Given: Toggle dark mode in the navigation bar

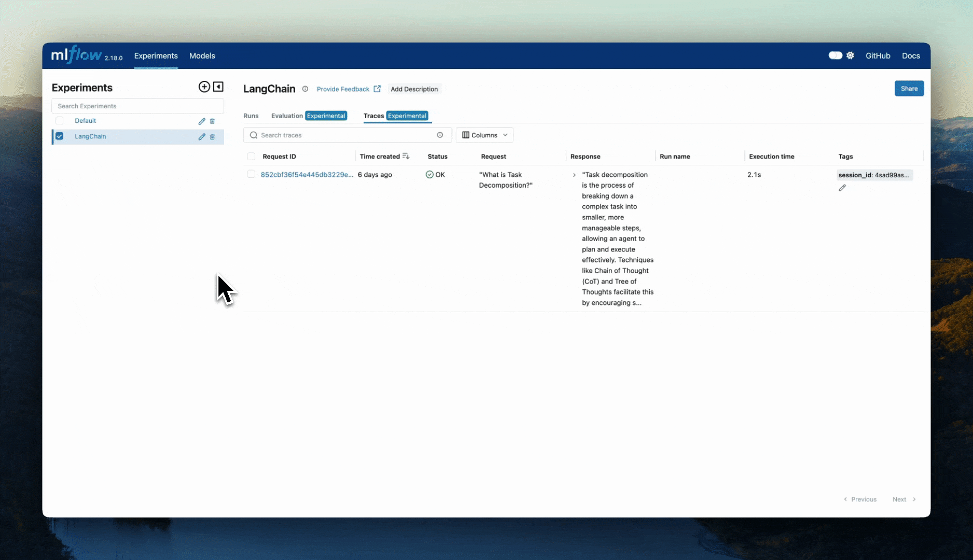Looking at the screenshot, I should (x=836, y=54).
